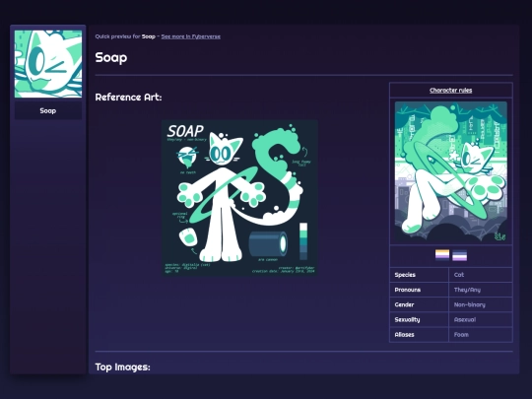Click the Top Images heading
The height and width of the screenshot is (399, 532).
pos(122,367)
